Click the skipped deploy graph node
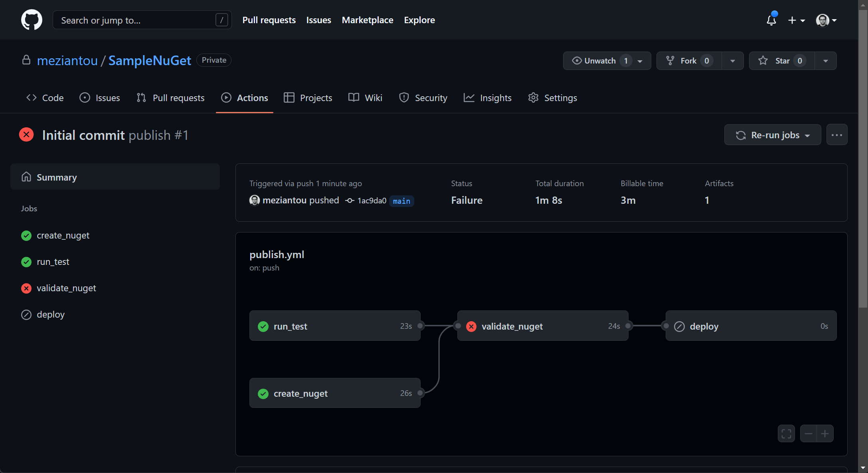Image resolution: width=868 pixels, height=473 pixels. pos(751,326)
